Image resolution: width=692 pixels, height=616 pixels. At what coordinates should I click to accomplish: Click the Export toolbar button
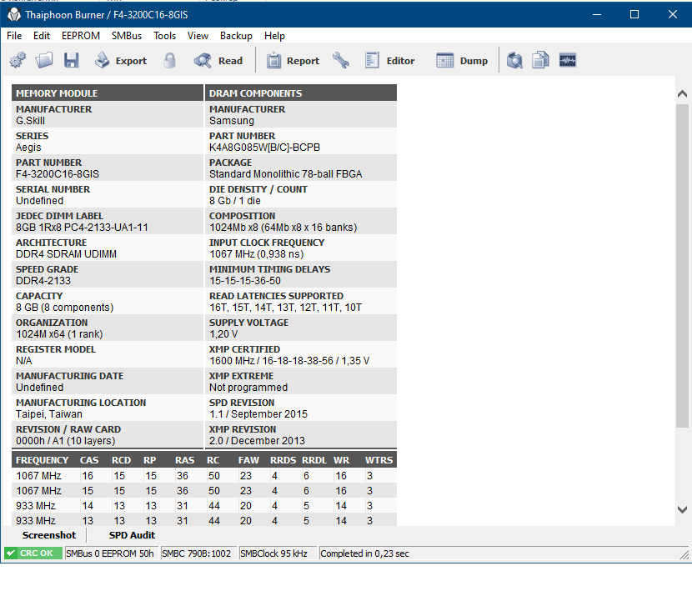121,61
